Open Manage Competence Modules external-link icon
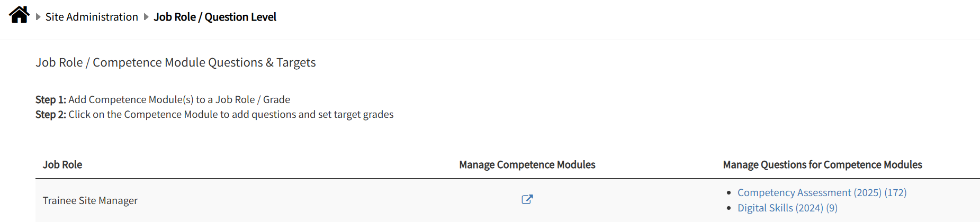The width and height of the screenshot is (980, 222). point(527,199)
